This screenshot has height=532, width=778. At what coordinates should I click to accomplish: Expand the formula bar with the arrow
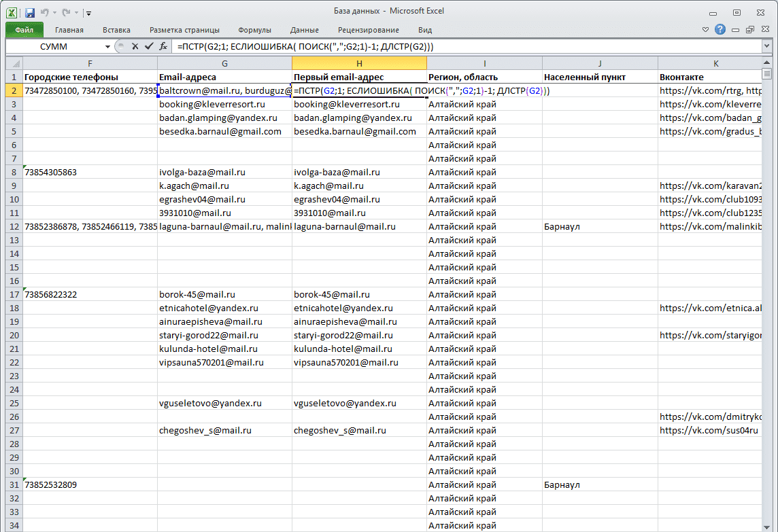(766, 46)
